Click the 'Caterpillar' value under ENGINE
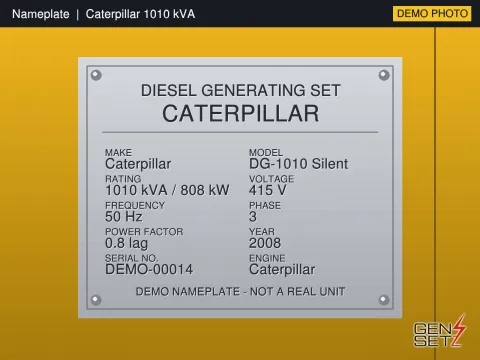The height and width of the screenshot is (360, 480). click(282, 270)
